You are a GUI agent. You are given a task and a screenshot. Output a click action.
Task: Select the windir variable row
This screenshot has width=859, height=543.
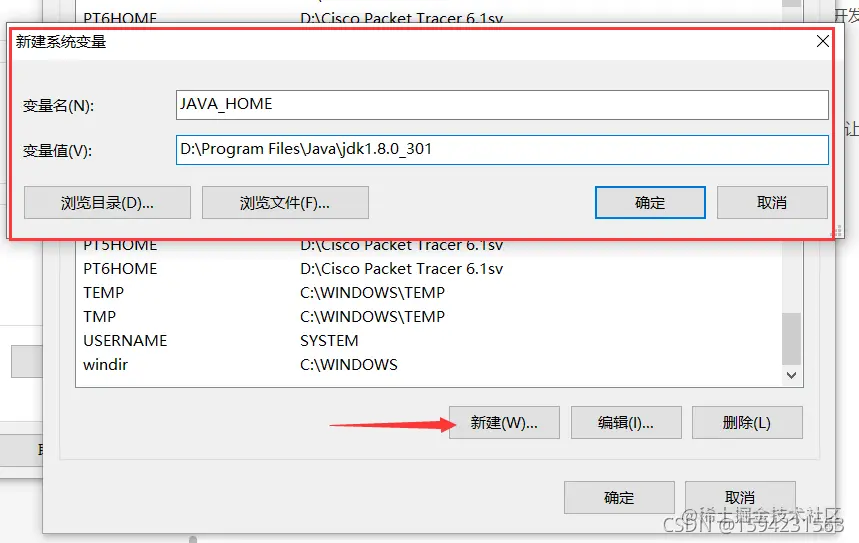pyautogui.click(x=428, y=365)
